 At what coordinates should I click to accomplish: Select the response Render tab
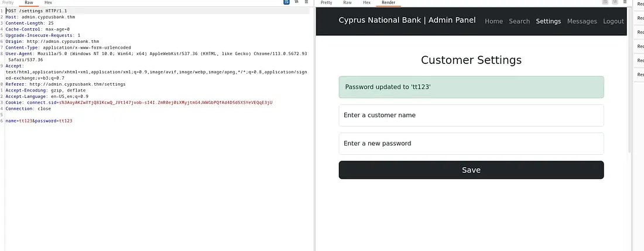tap(388, 3)
